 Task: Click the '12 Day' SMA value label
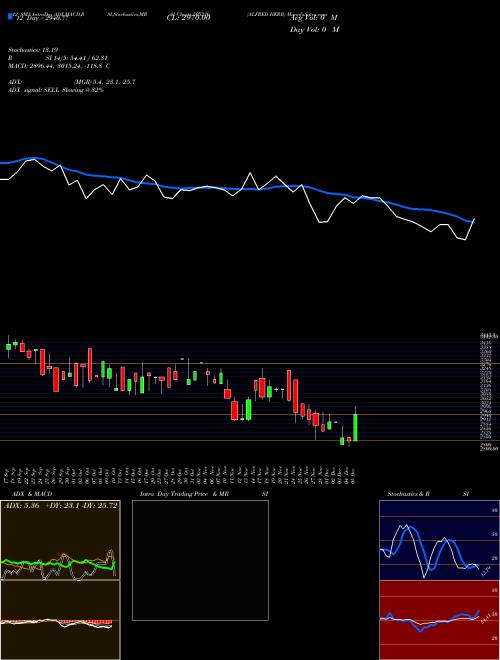[x=42, y=18]
